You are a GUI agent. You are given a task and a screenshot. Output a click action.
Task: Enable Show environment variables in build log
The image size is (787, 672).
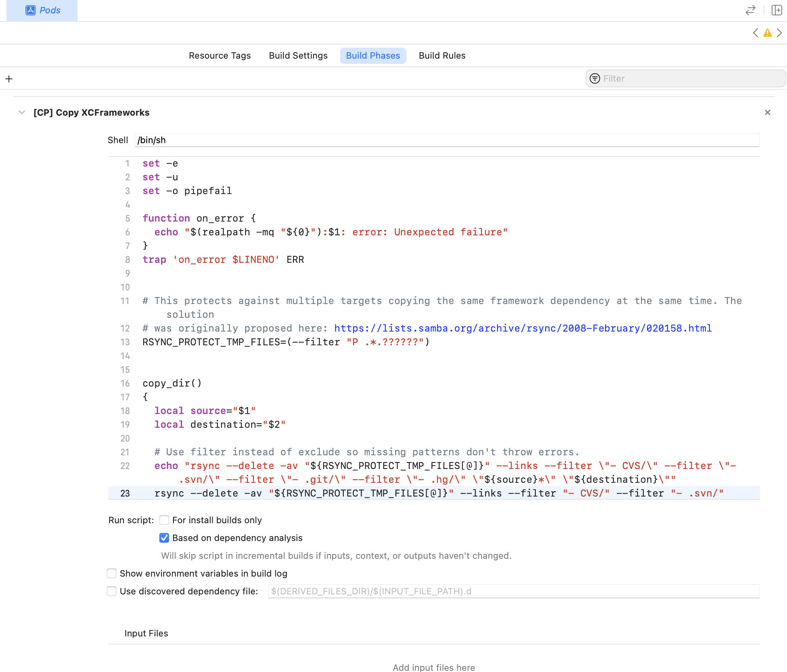tap(112, 573)
